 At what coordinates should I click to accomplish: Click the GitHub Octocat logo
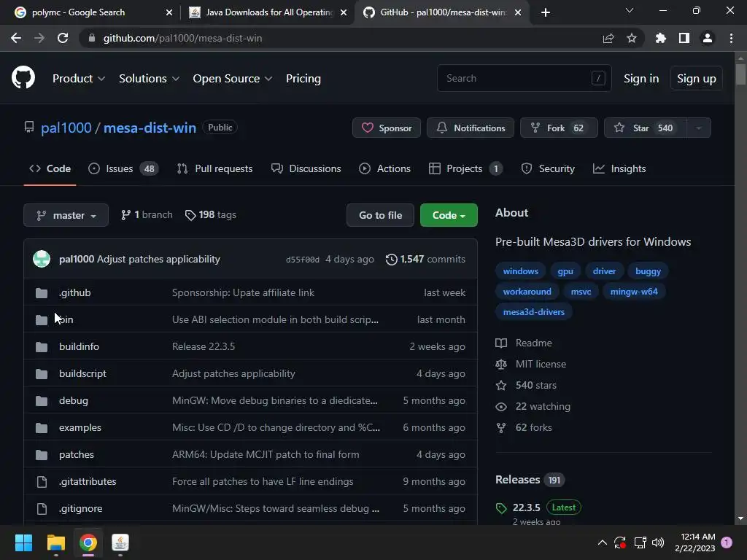click(x=23, y=77)
